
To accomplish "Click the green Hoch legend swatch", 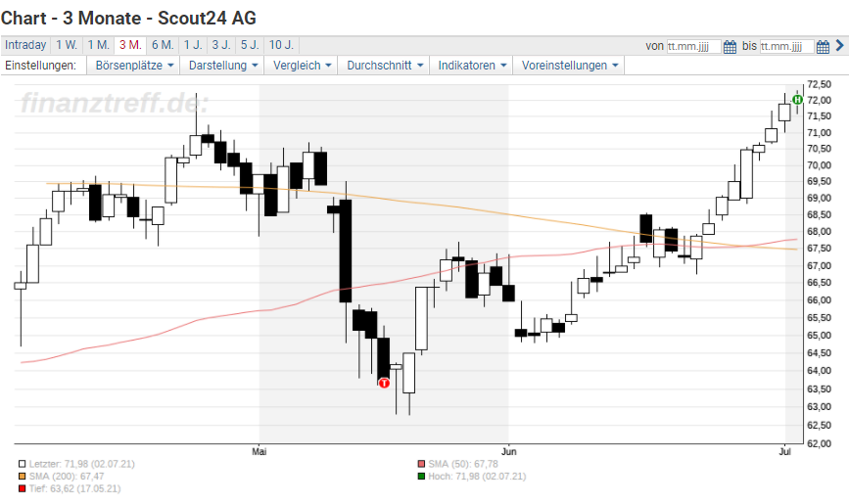I will click(422, 477).
